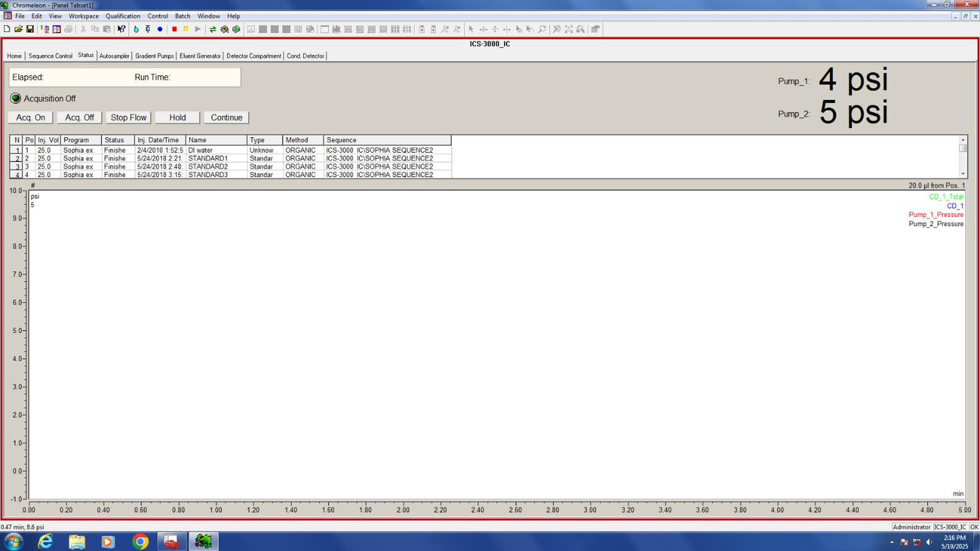Open the Batch menu
Image resolution: width=980 pixels, height=551 pixels.
pos(182,16)
